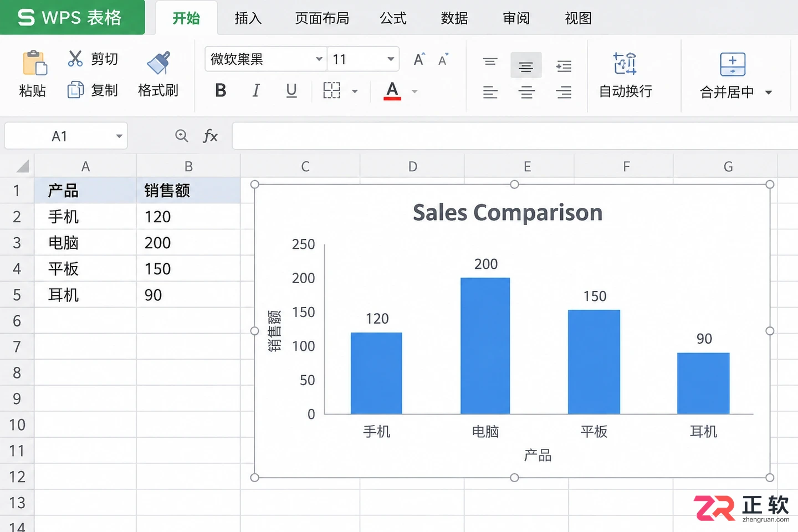
Task: Open the 审阅 tab
Action: point(516,18)
